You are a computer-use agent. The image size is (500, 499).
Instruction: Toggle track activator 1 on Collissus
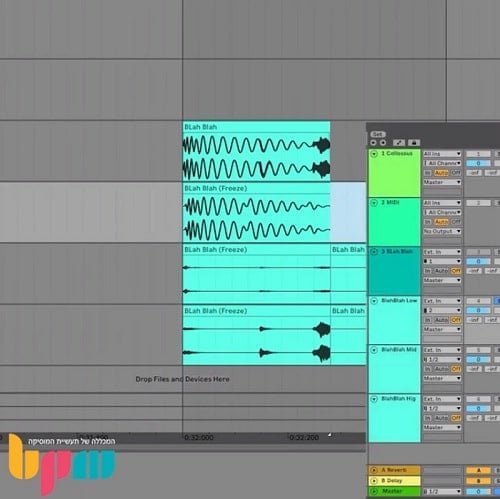click(x=478, y=154)
